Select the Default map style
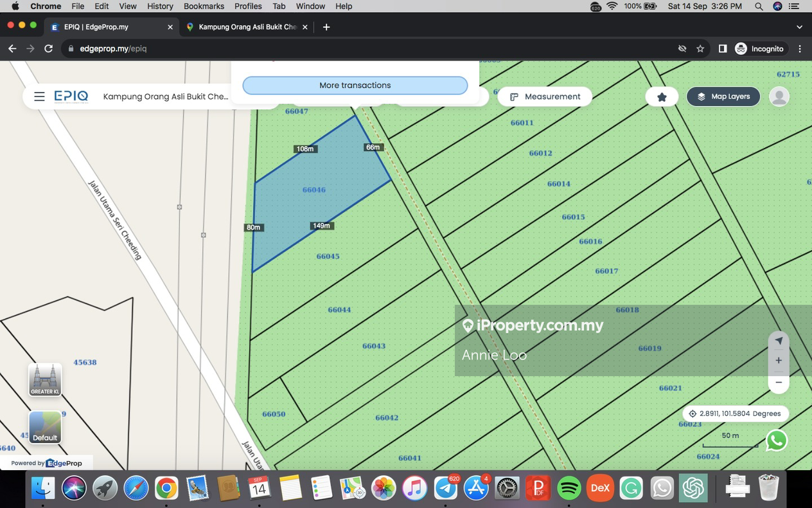The width and height of the screenshot is (812, 508). click(45, 428)
